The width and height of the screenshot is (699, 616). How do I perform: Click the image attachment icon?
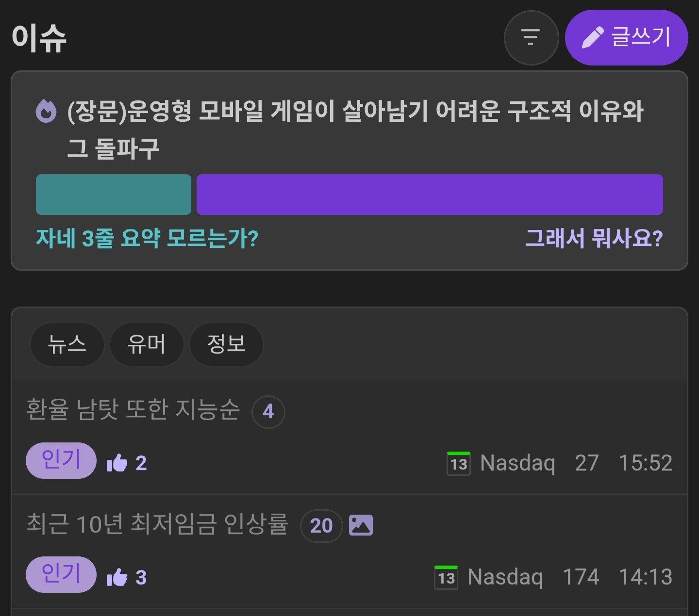361,525
